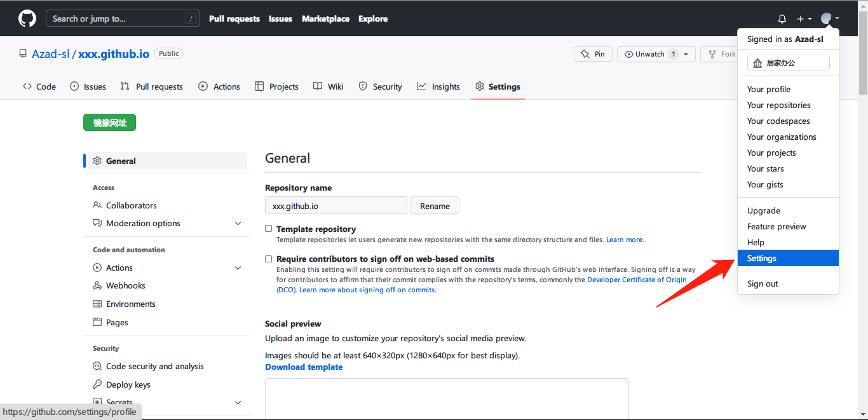The image size is (868, 420).
Task: Open Explore in the top navigation bar
Action: (x=373, y=18)
